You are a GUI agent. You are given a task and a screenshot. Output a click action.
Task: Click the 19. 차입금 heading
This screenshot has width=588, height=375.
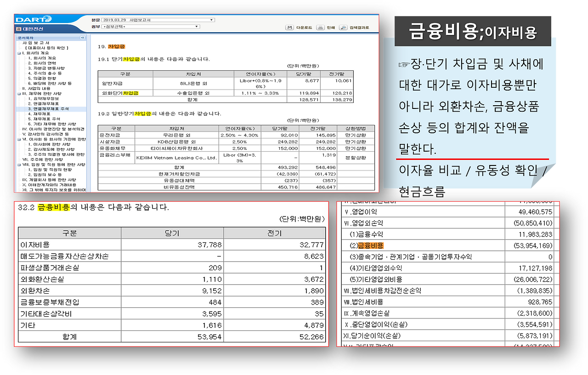(x=112, y=46)
